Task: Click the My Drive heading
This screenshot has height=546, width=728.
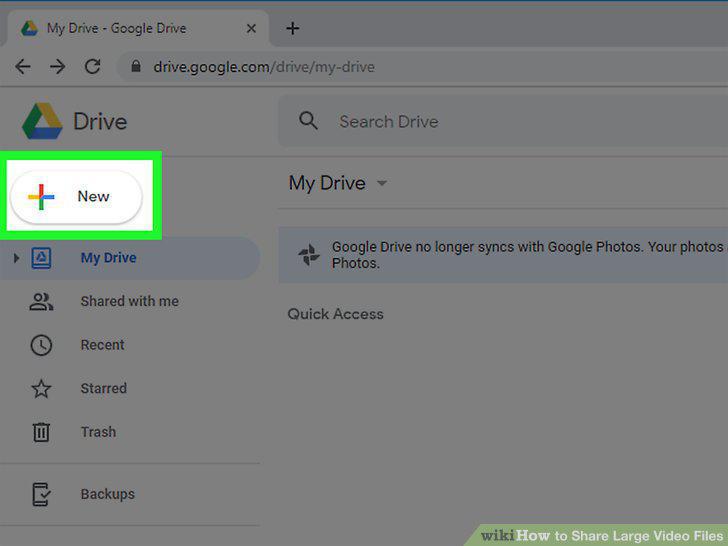Action: 327,183
